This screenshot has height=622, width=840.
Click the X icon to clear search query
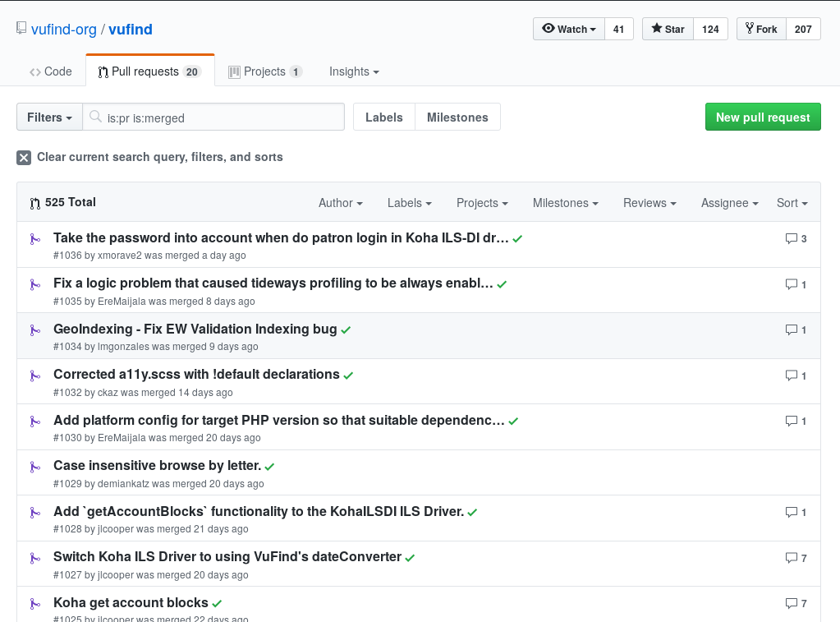(x=24, y=158)
